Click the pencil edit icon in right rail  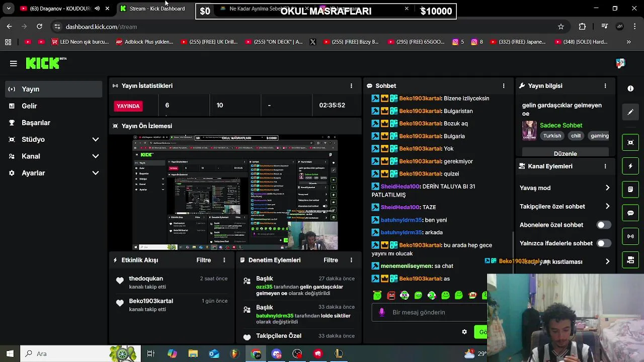coord(630,112)
